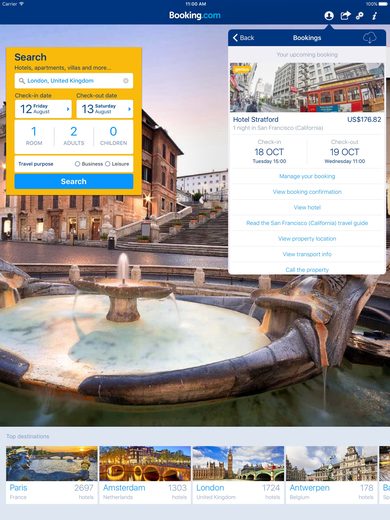The height and width of the screenshot is (520, 390).
Task: Tap Call the property
Action: (x=307, y=269)
